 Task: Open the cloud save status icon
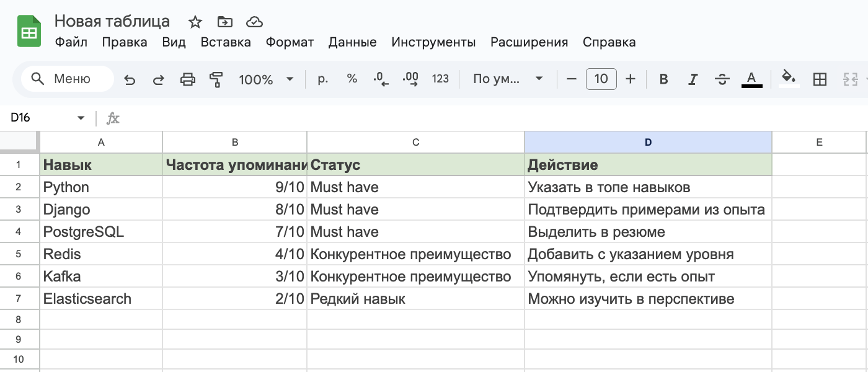254,22
